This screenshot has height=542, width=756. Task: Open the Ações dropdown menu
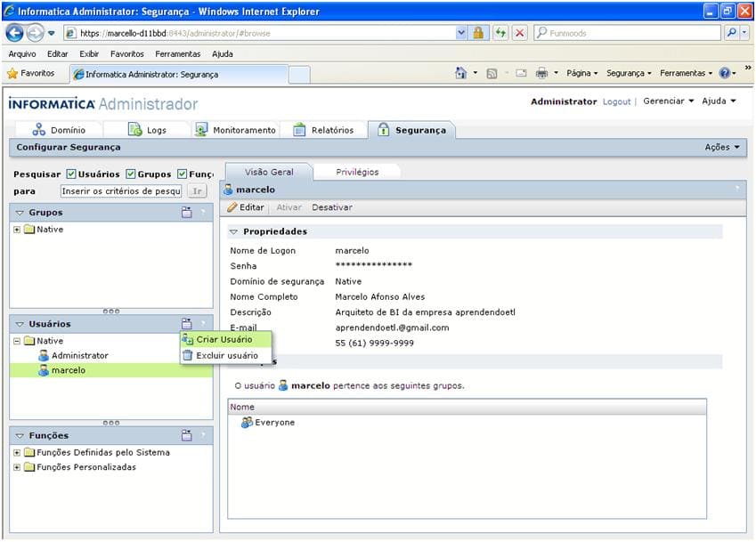722,148
